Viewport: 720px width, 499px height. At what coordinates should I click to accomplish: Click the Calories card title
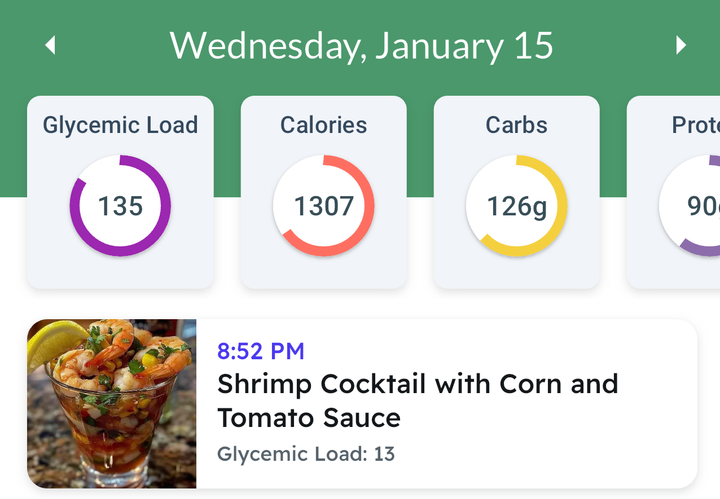coord(324,125)
